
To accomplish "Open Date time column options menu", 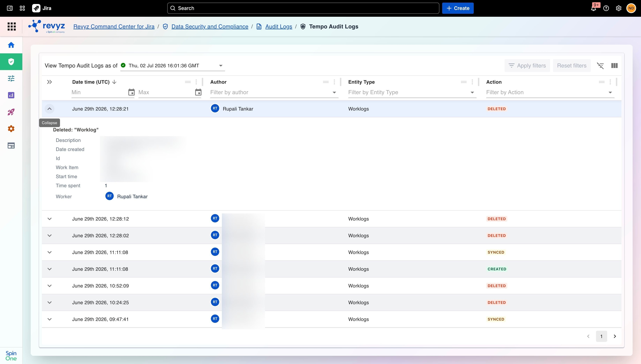I will (196, 82).
